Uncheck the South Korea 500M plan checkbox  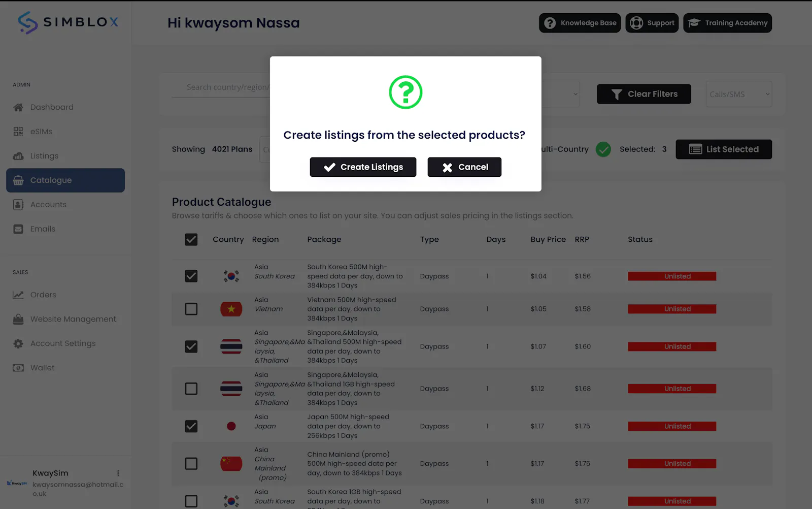pos(191,276)
